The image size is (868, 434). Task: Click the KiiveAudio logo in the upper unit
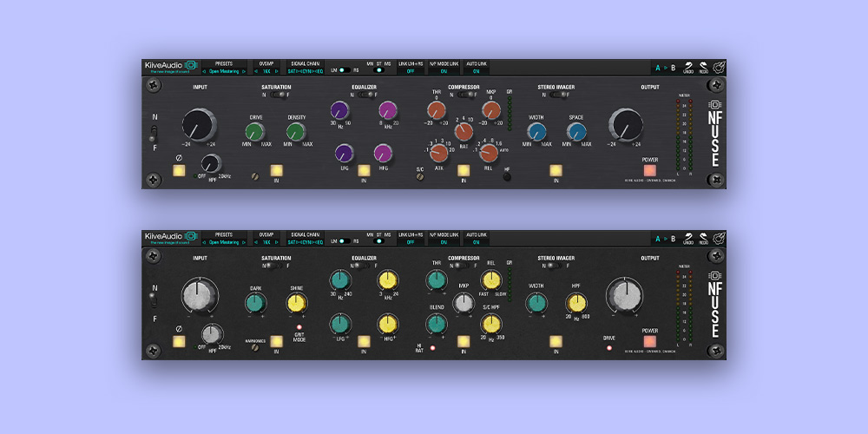pyautogui.click(x=170, y=67)
